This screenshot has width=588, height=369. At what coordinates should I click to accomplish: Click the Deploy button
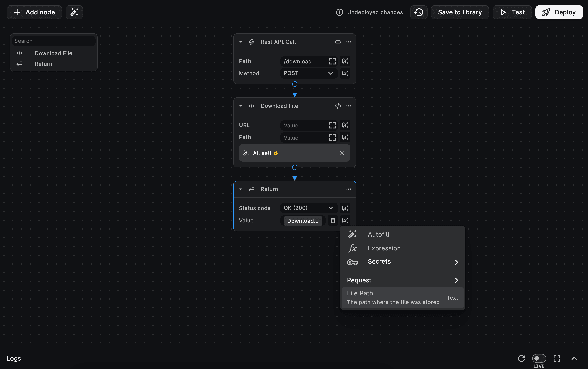tap(559, 12)
